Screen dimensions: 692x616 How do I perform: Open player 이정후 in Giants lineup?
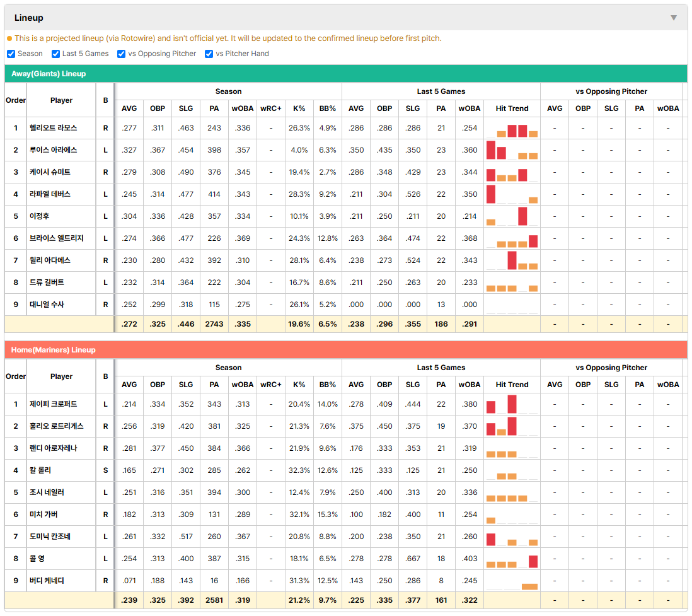39,216
